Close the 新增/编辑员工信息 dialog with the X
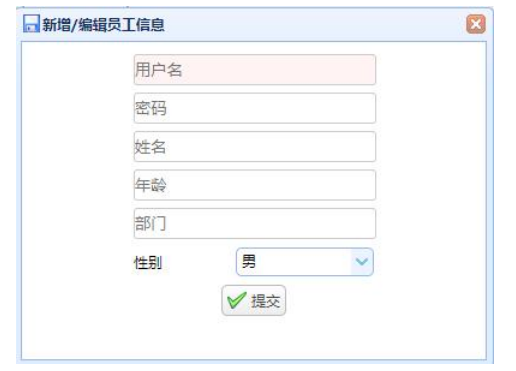Image resolution: width=516 pixels, height=371 pixels. pos(476,24)
